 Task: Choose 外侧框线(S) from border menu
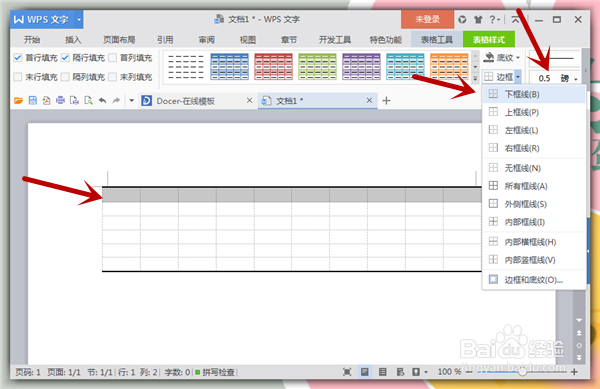[534, 204]
